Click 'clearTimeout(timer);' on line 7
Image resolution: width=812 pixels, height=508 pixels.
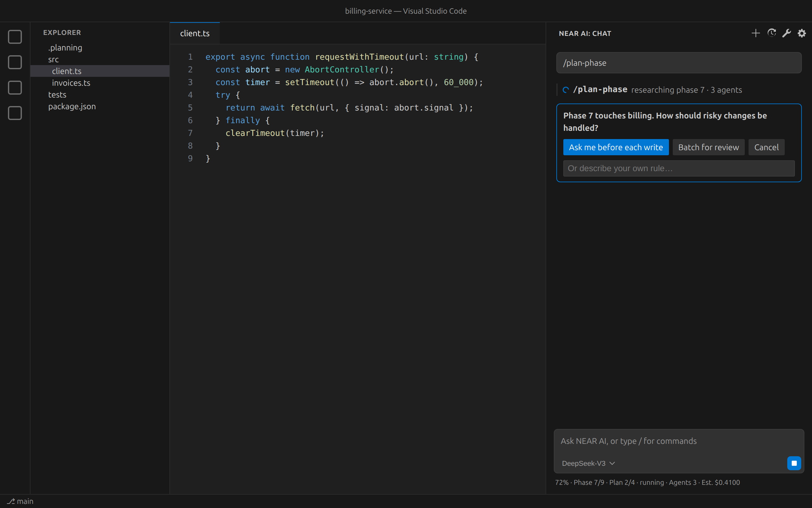coord(275,133)
